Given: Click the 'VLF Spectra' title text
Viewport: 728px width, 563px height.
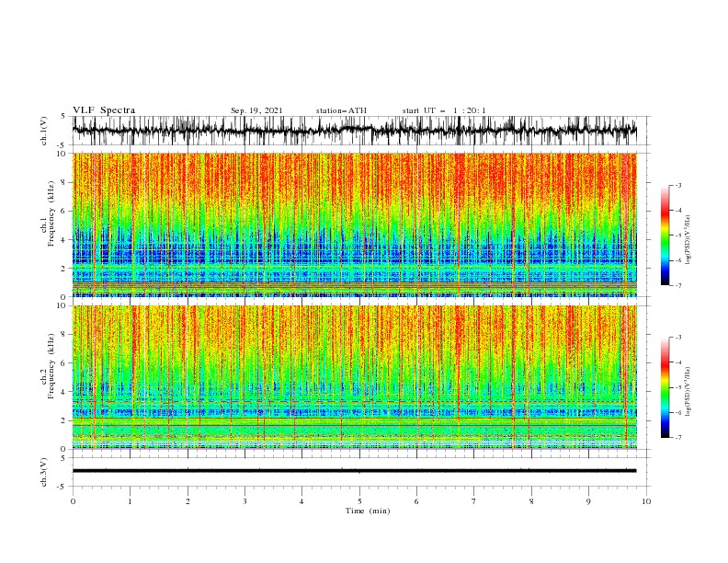Looking at the screenshot, I should pos(104,110).
